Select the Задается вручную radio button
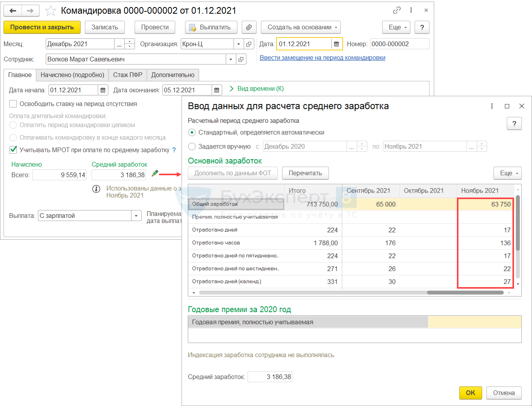The image size is (532, 406). [x=192, y=147]
